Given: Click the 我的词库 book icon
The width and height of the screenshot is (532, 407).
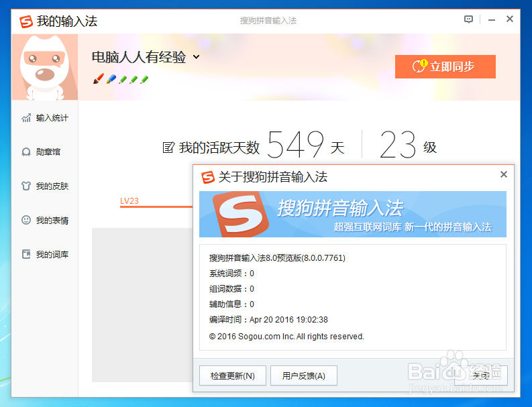Looking at the screenshot, I should pyautogui.click(x=26, y=254).
